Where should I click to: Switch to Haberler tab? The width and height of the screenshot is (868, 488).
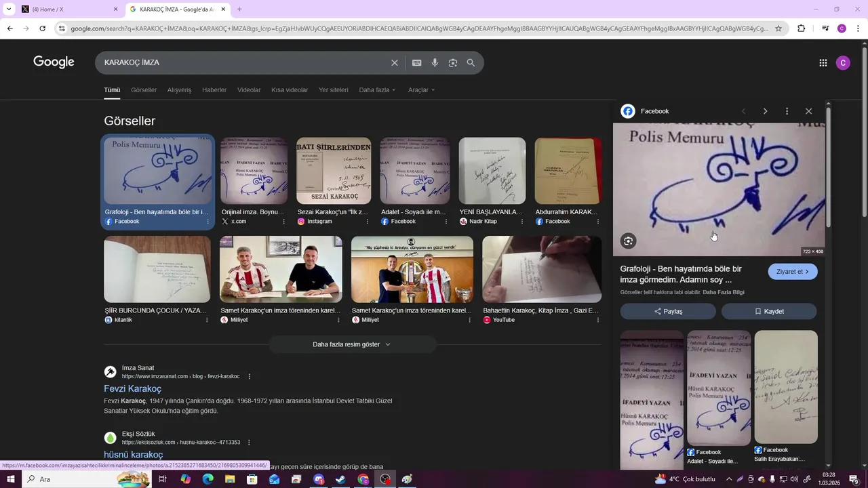(x=214, y=90)
